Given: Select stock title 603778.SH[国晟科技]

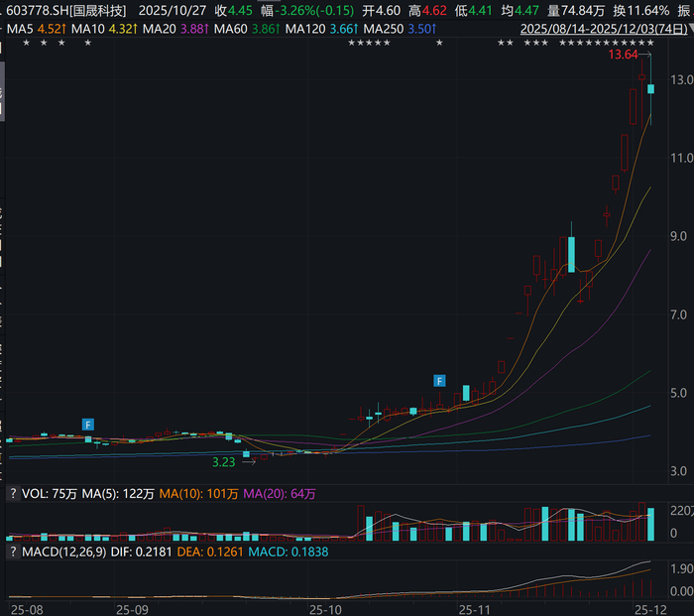Looking at the screenshot, I should click(66, 11).
